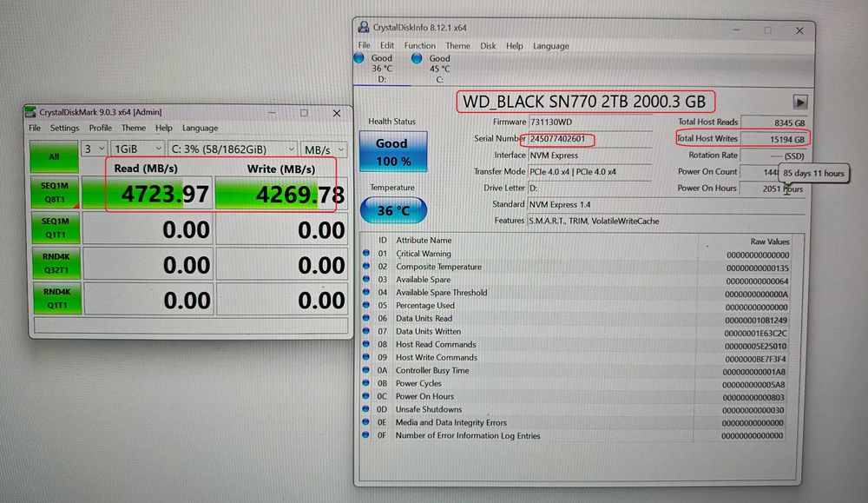The image size is (868, 503).
Task: Open File menu in CrystalDiskInfo
Action: 364,45
